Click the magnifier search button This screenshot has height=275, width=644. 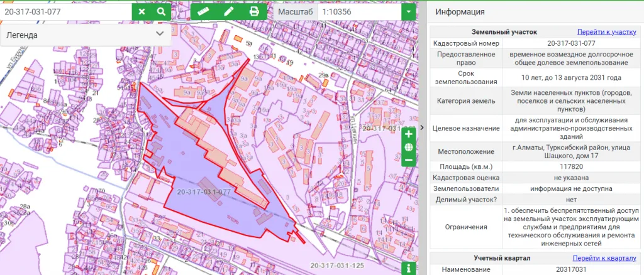pos(161,11)
